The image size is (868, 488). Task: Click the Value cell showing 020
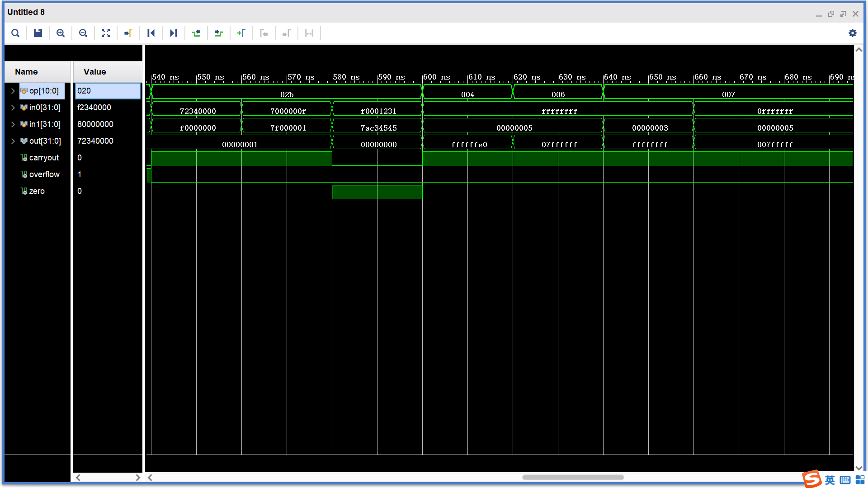pos(107,90)
